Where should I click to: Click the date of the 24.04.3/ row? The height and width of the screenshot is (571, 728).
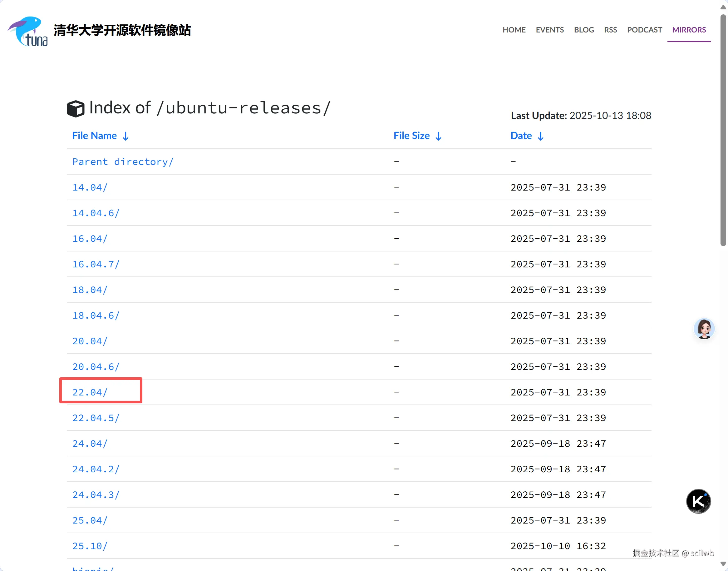tap(558, 495)
